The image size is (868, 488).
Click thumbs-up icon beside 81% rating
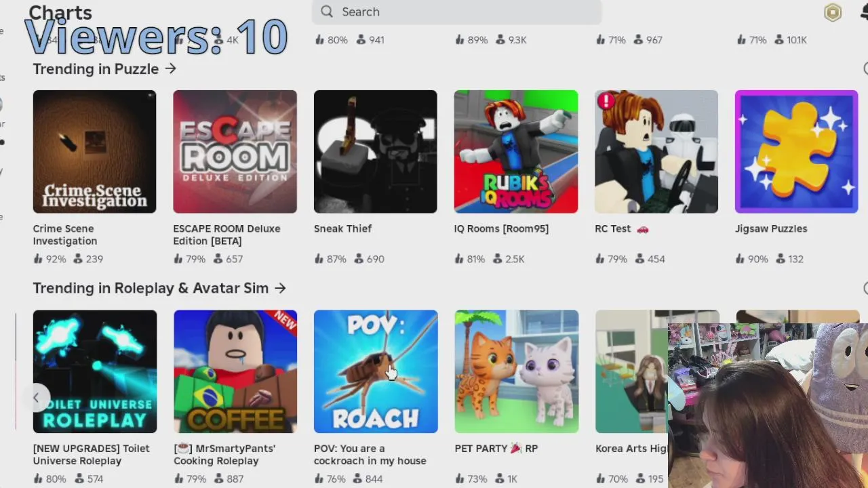coord(460,259)
